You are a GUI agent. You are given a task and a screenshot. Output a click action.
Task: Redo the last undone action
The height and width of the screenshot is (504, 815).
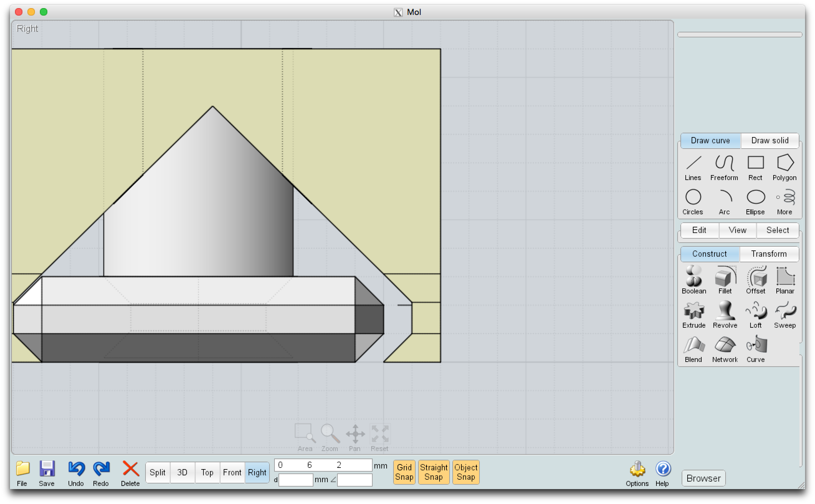(x=101, y=473)
